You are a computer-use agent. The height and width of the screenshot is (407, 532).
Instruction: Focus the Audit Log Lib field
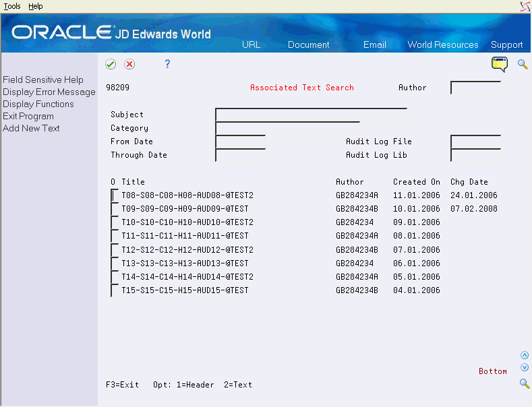[475, 155]
